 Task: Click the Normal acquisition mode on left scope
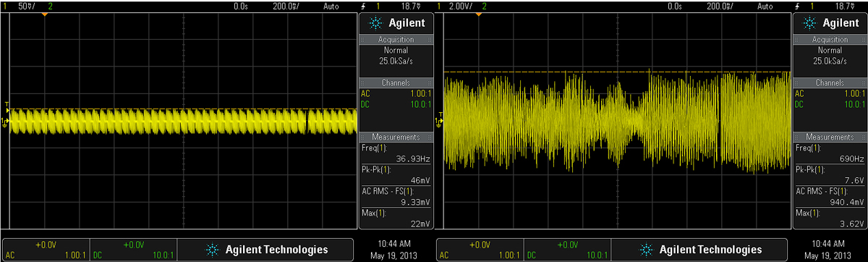396,51
